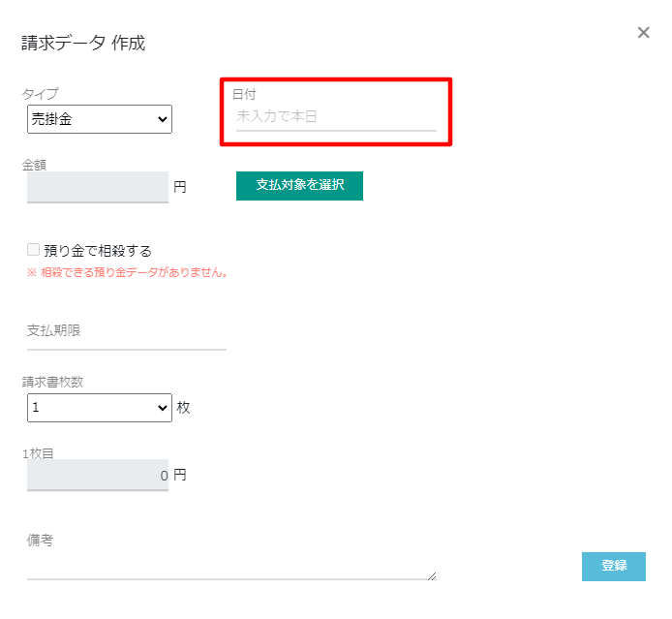The width and height of the screenshot is (672, 619).
Task: Click the red 預り金データ warning message
Action: click(x=128, y=272)
